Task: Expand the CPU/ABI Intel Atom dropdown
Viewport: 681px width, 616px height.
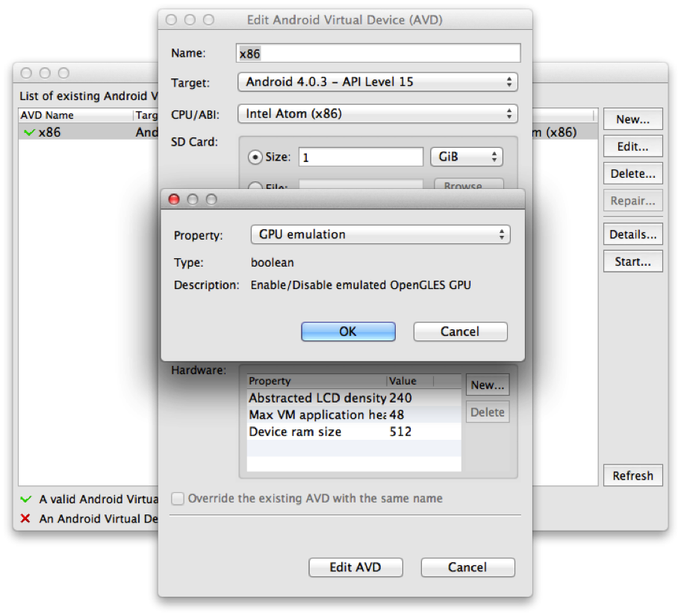Action: [x=377, y=114]
